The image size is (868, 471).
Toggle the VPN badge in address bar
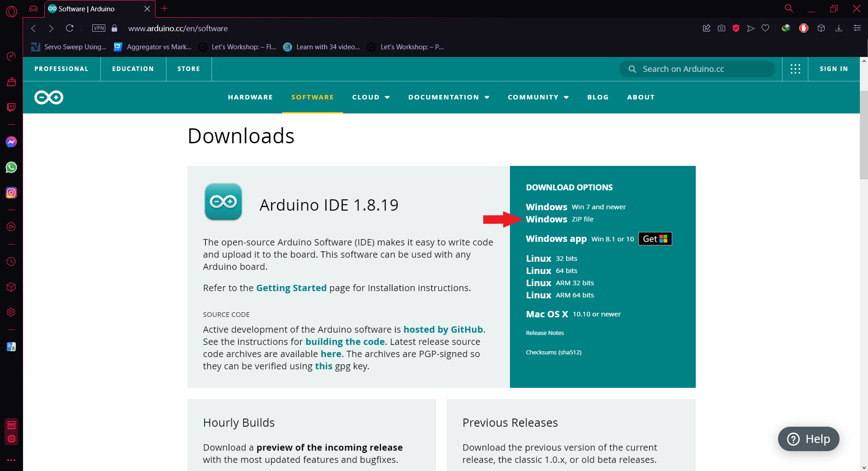click(99, 28)
